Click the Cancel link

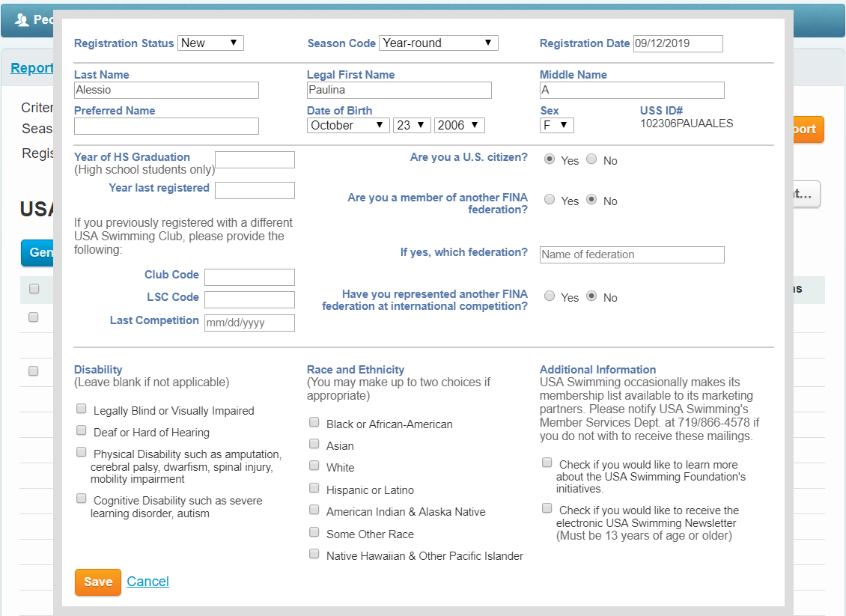(x=147, y=582)
